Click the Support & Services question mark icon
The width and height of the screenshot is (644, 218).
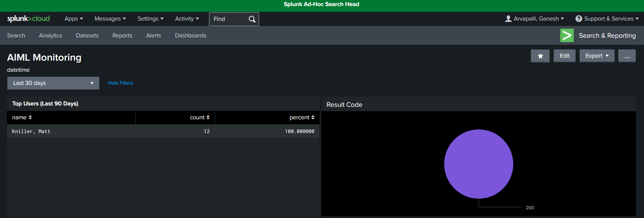tap(578, 19)
